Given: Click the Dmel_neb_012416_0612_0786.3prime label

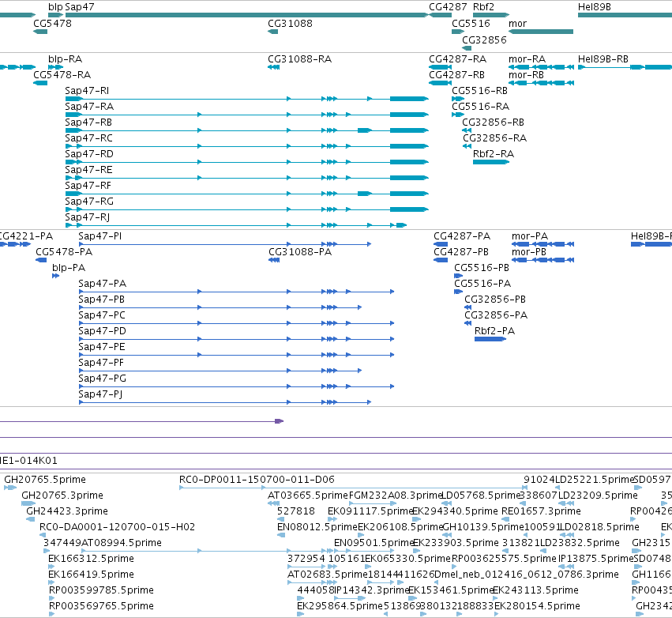Looking at the screenshot, I should click(x=526, y=575).
